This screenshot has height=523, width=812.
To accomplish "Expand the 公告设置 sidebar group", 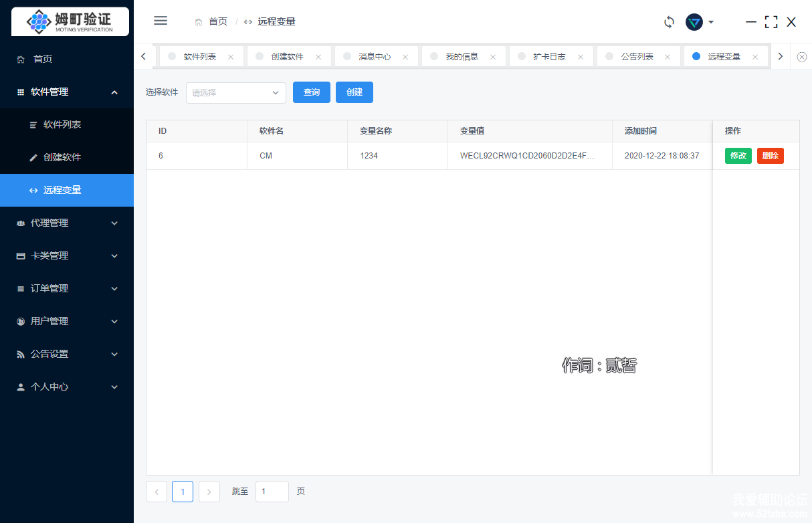I will click(67, 354).
